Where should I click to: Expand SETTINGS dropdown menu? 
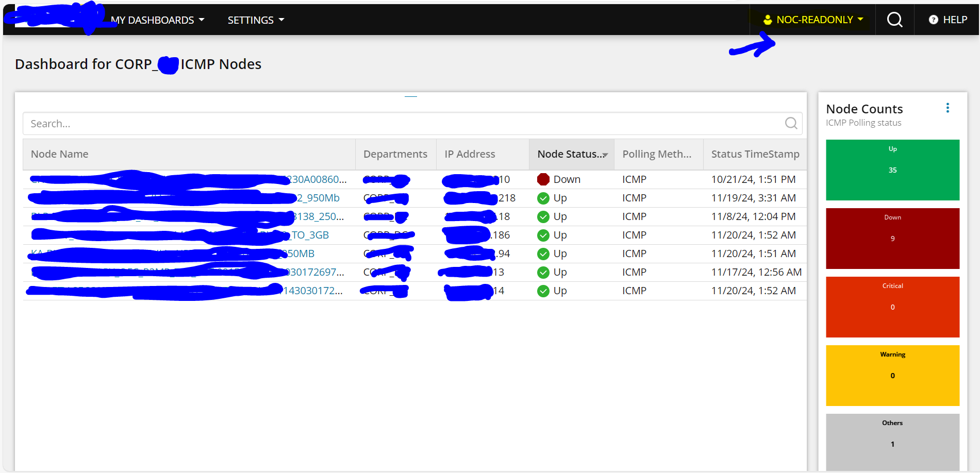point(256,20)
